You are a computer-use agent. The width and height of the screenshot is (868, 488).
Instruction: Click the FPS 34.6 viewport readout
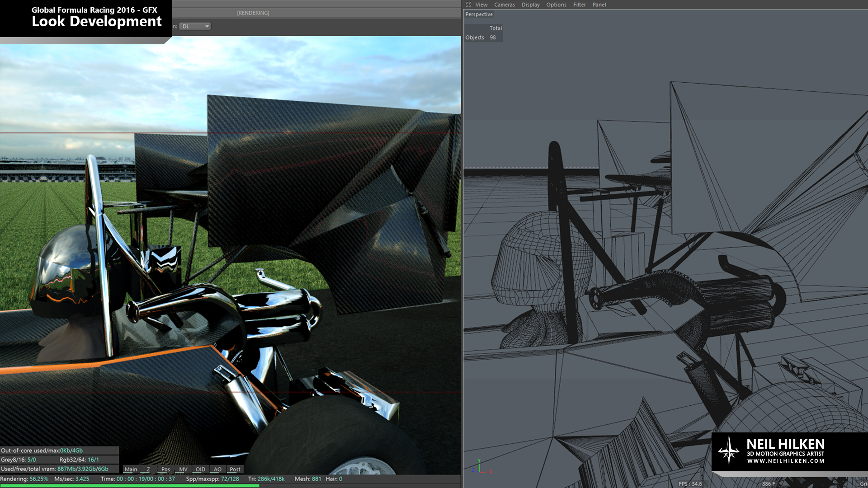(690, 484)
